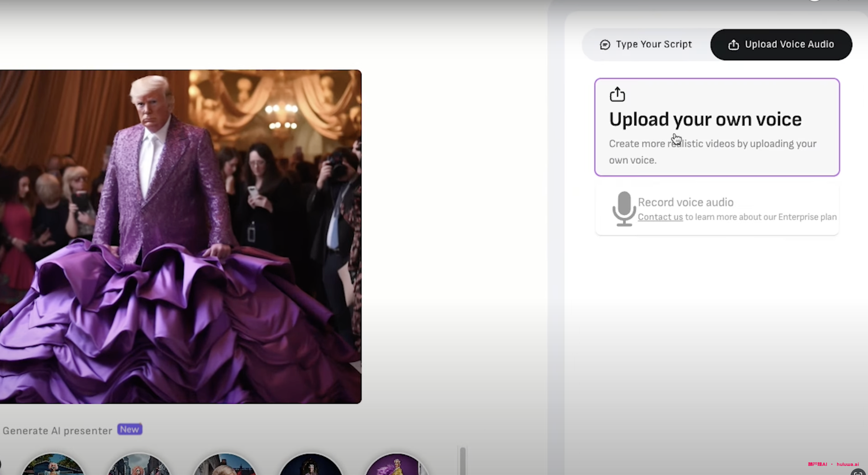This screenshot has width=868, height=475.
Task: Switch to Type Your Script tab
Action: pos(645,44)
